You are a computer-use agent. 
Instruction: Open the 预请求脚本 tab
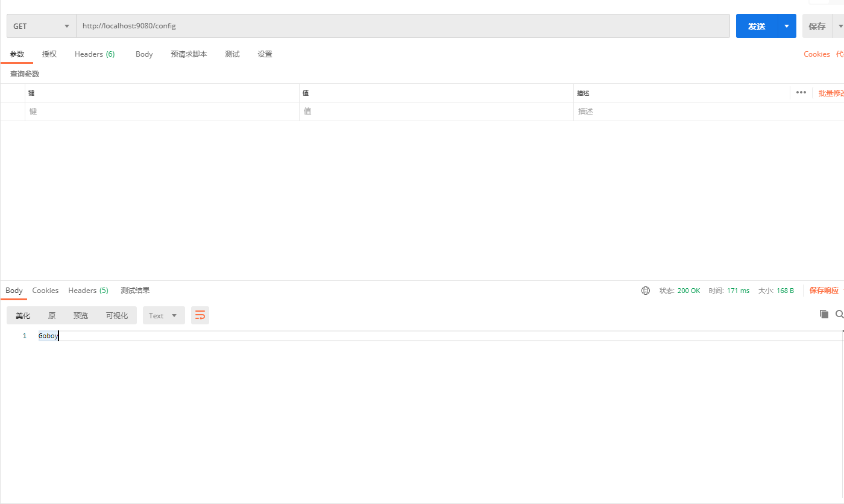point(189,54)
